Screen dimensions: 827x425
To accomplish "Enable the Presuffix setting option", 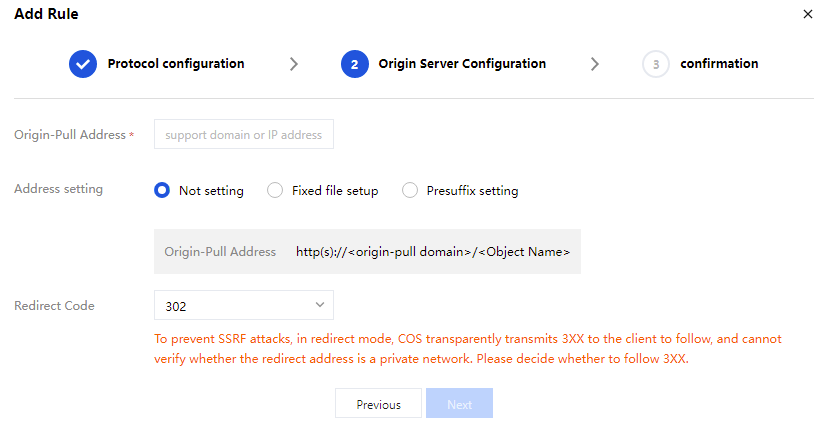I will point(409,190).
